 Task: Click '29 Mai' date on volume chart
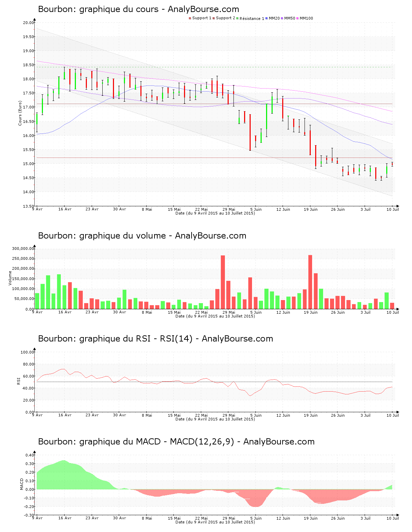click(x=229, y=312)
